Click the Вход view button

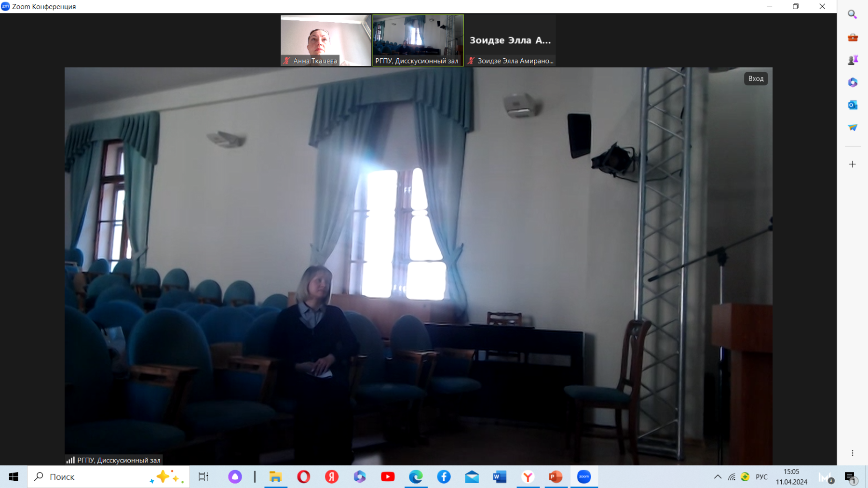click(x=756, y=79)
